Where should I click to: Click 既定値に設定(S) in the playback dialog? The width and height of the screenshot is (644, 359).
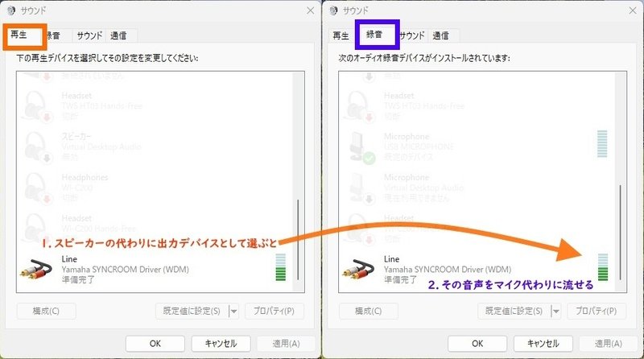[192, 312]
